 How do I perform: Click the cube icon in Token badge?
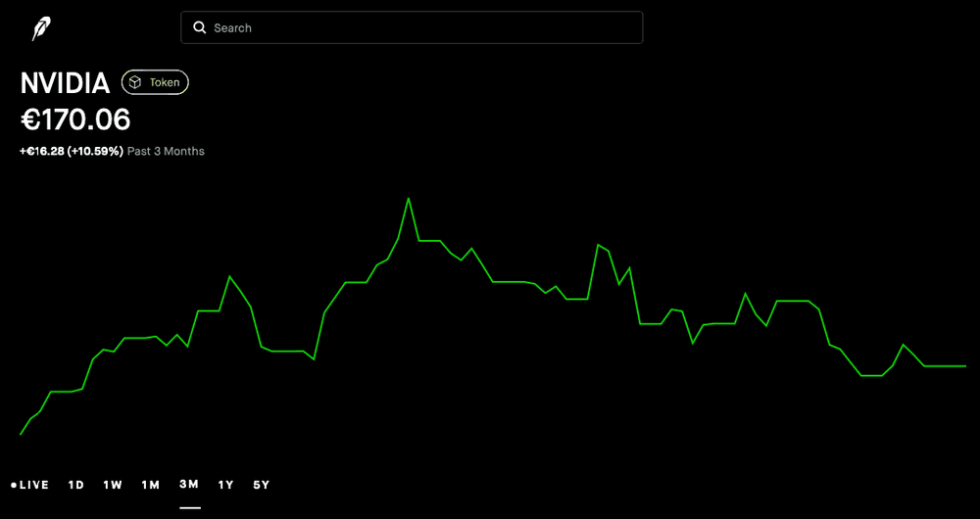click(x=135, y=82)
